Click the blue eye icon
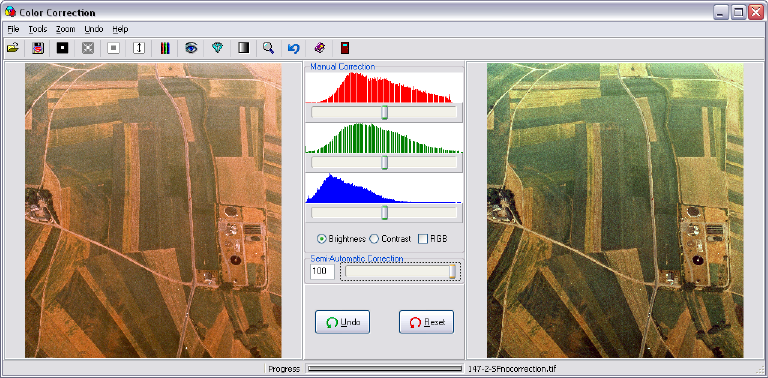This screenshot has height=378, width=768. click(x=191, y=48)
